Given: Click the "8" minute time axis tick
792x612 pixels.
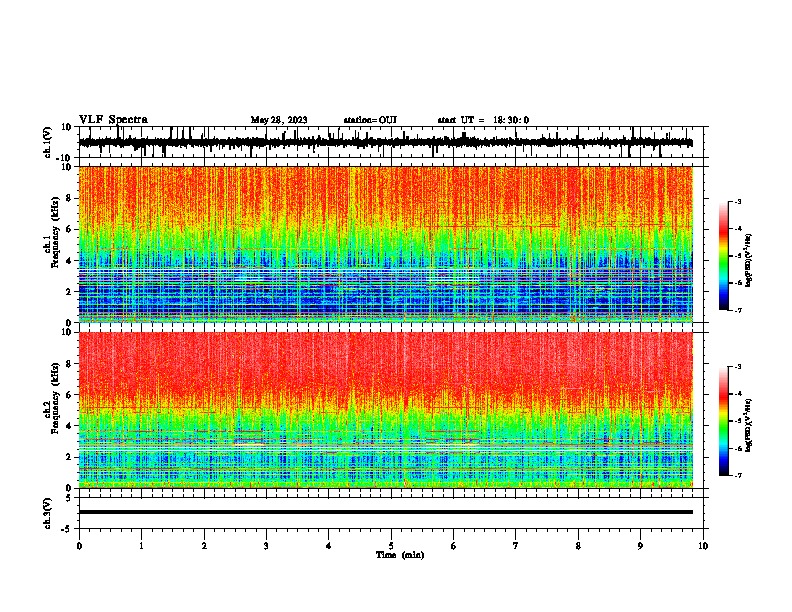Looking at the screenshot, I should point(578,546).
